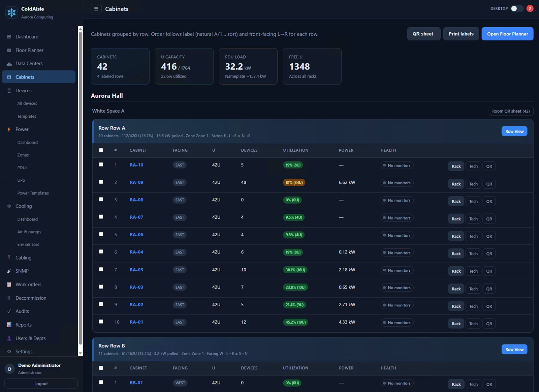
Task: Click the hamburger menu icon beside Cabinets
Action: point(96,9)
